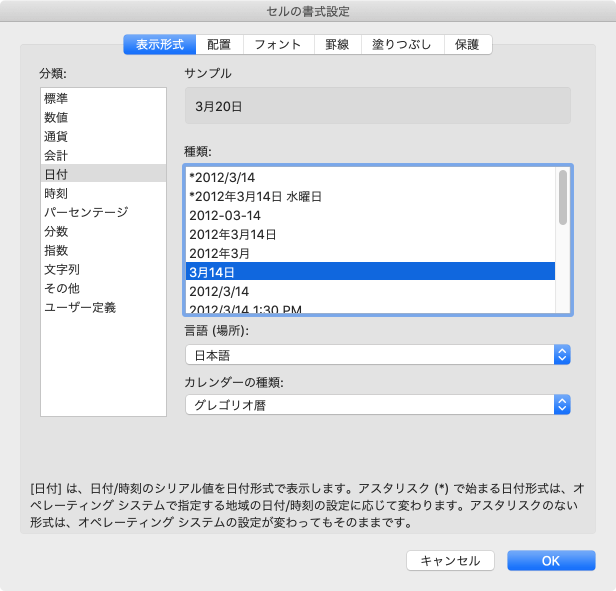
Task: Expand the 言語 (場所) dropdown
Action: click(377, 355)
